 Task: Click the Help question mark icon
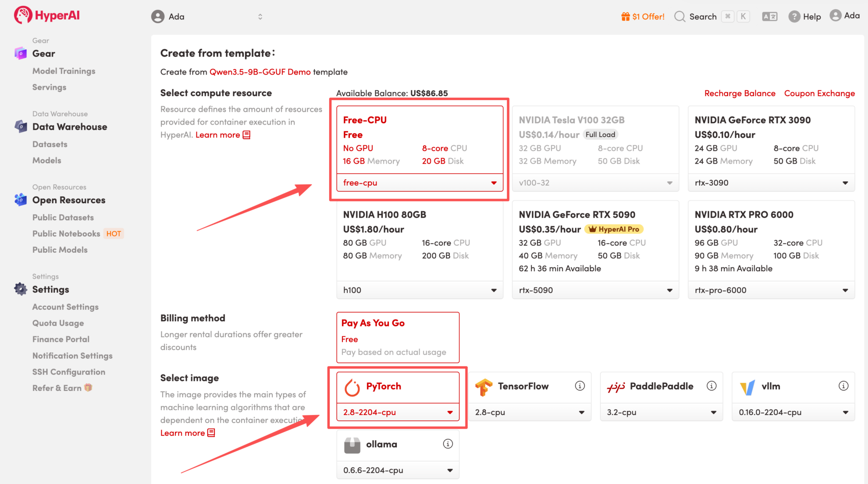[x=794, y=17]
